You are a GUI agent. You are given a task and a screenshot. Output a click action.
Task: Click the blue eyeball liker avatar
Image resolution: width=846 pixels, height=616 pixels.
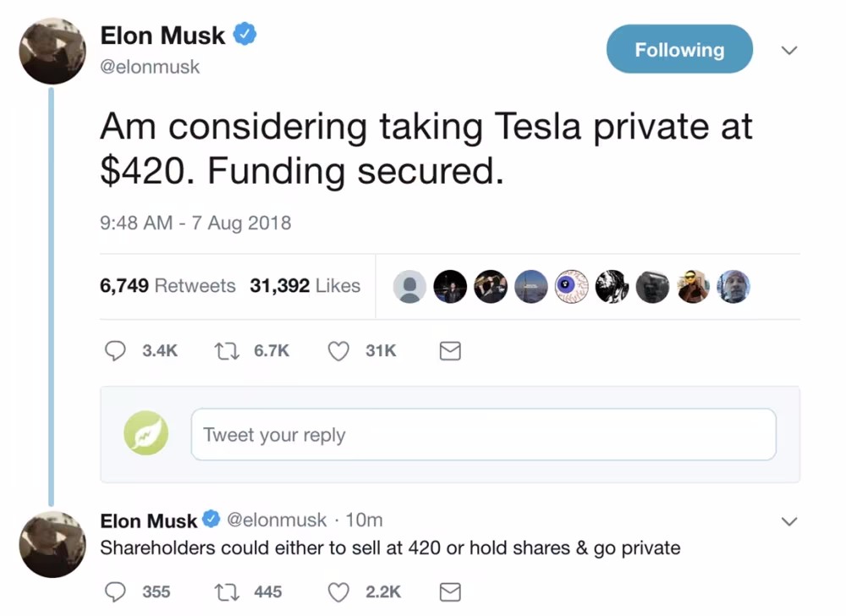571,287
